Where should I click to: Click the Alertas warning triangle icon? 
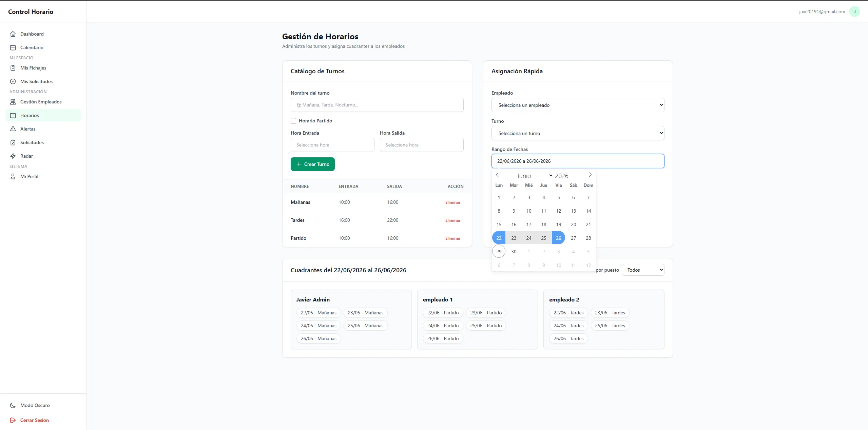13,129
